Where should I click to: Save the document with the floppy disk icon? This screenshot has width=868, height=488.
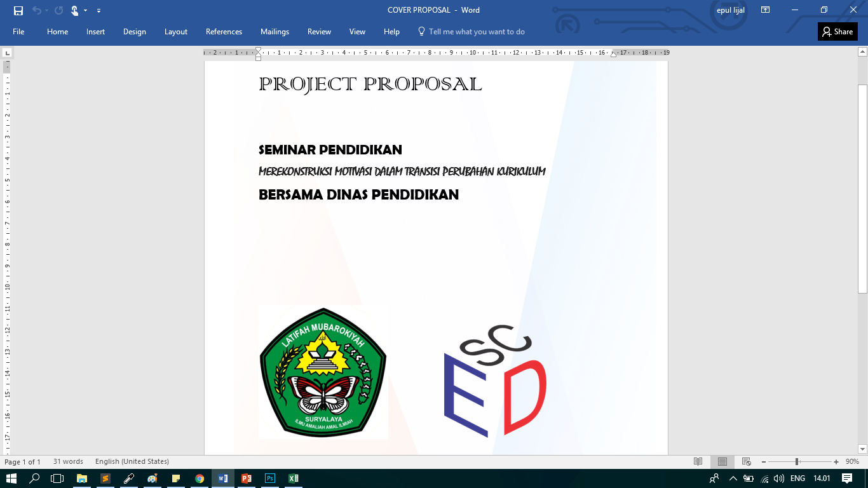point(18,10)
